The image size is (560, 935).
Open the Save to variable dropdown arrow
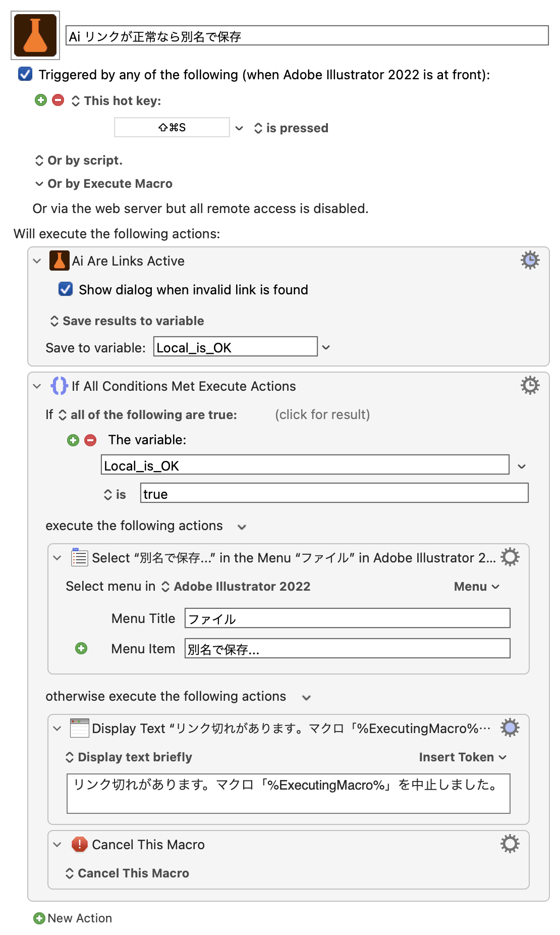(326, 347)
